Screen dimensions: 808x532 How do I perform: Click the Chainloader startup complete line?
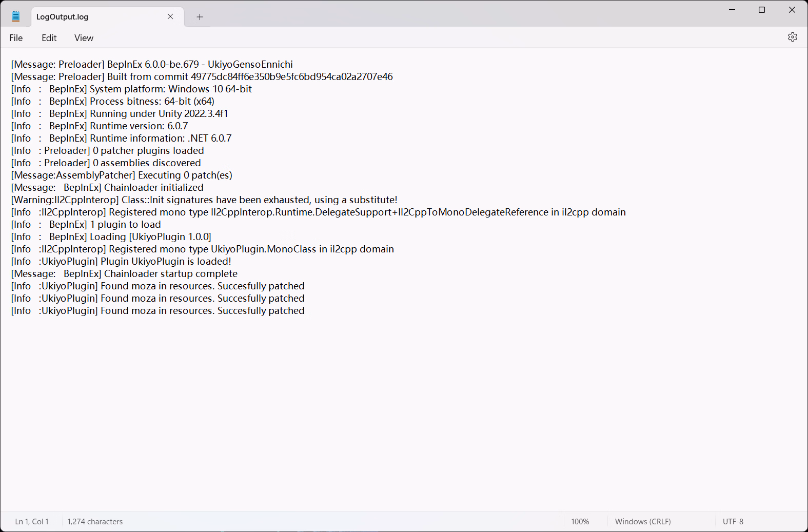pos(169,274)
